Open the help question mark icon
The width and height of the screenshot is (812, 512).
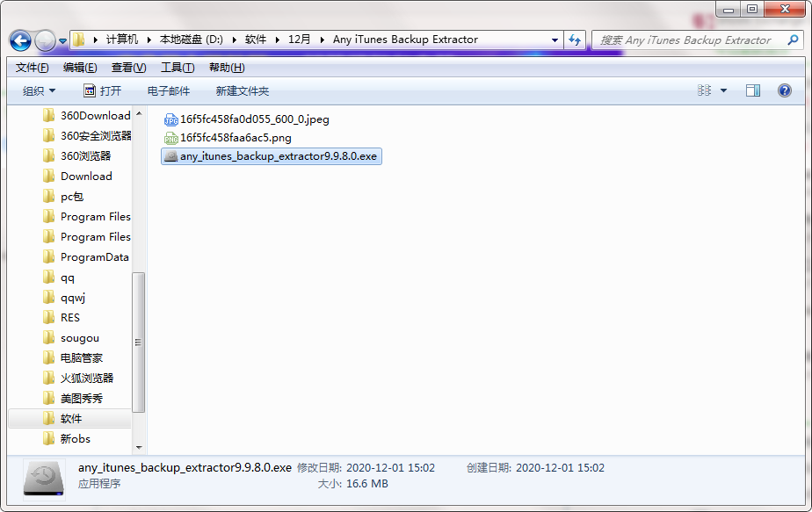coord(785,90)
